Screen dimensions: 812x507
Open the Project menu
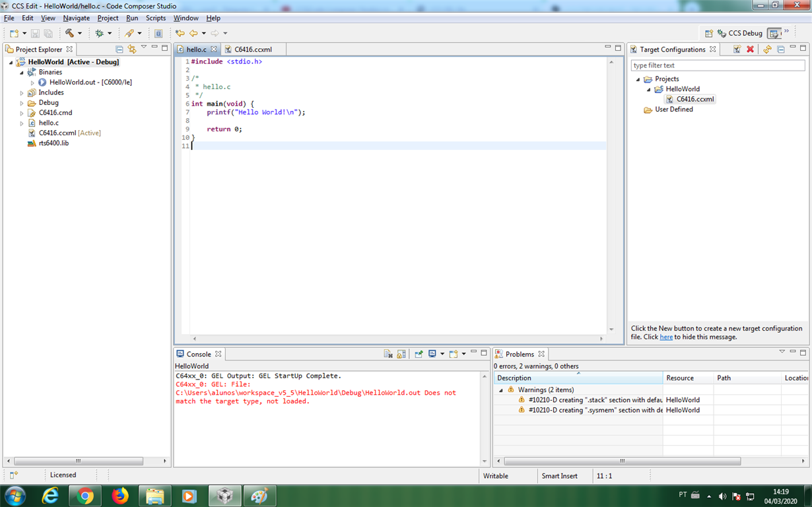point(108,18)
